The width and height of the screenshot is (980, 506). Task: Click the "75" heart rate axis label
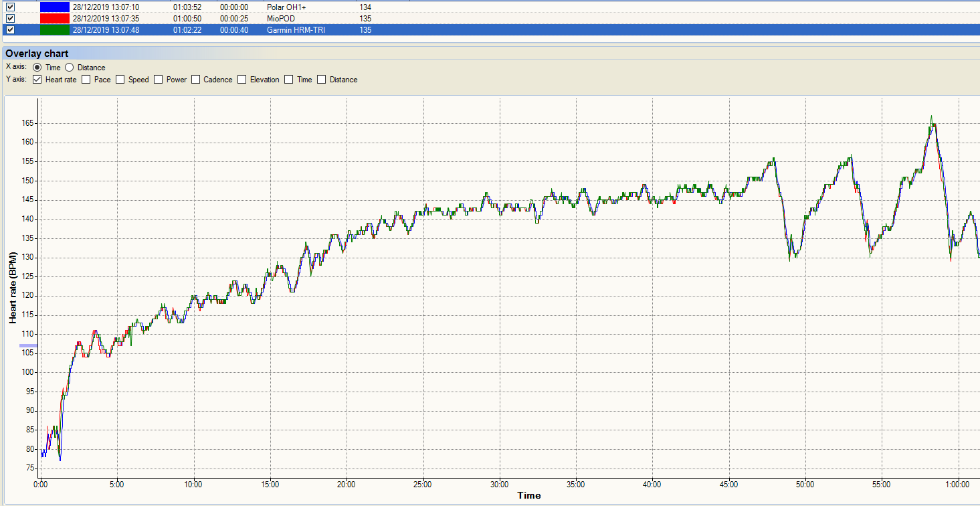pos(31,469)
